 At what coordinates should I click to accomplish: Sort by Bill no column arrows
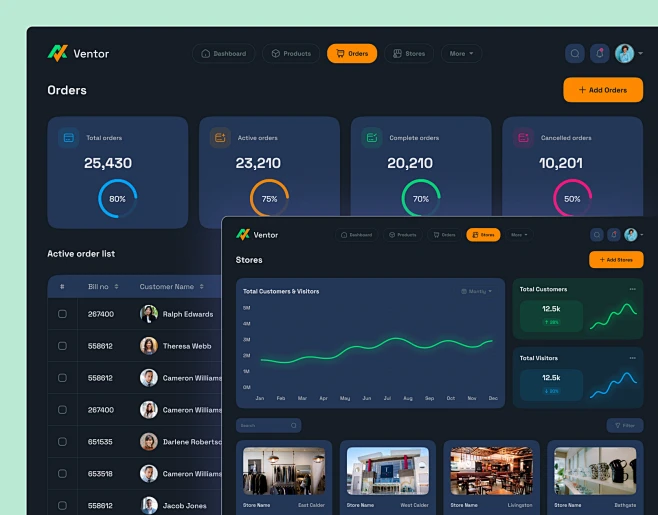pos(116,287)
